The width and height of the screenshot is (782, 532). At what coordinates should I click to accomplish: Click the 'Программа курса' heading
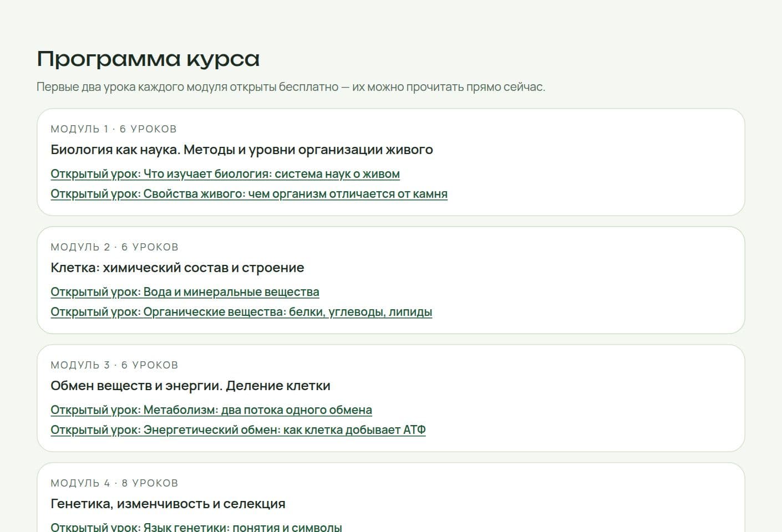[148, 59]
